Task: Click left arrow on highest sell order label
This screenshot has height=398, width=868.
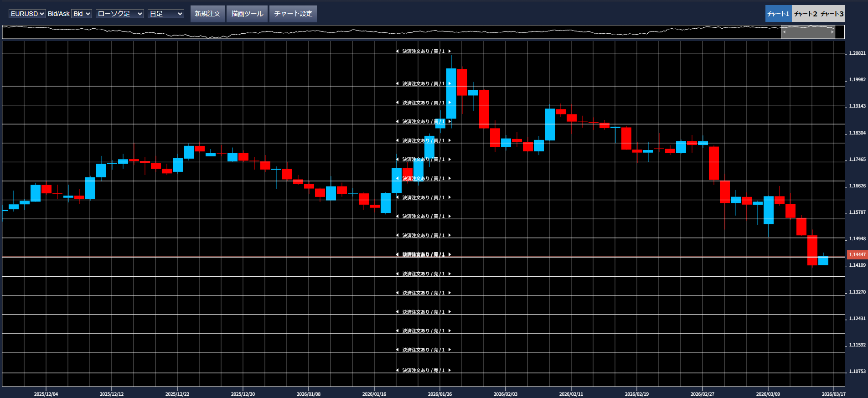Action: (397, 274)
